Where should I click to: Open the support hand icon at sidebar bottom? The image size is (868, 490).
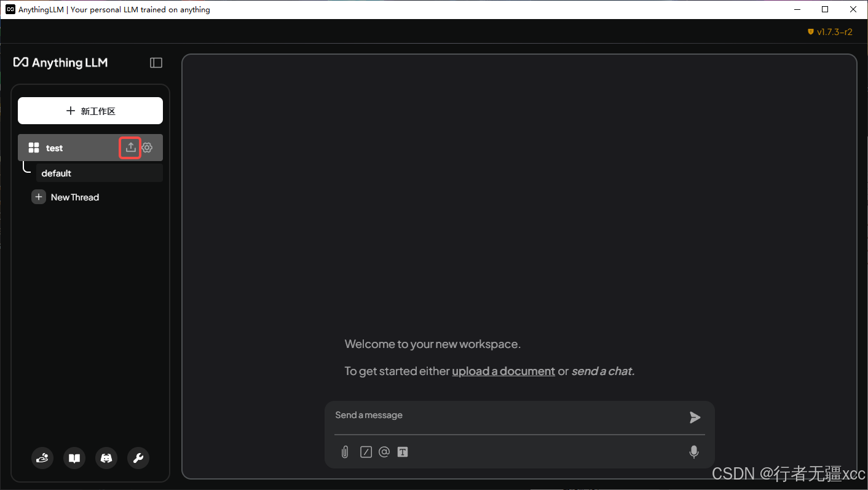click(x=42, y=458)
